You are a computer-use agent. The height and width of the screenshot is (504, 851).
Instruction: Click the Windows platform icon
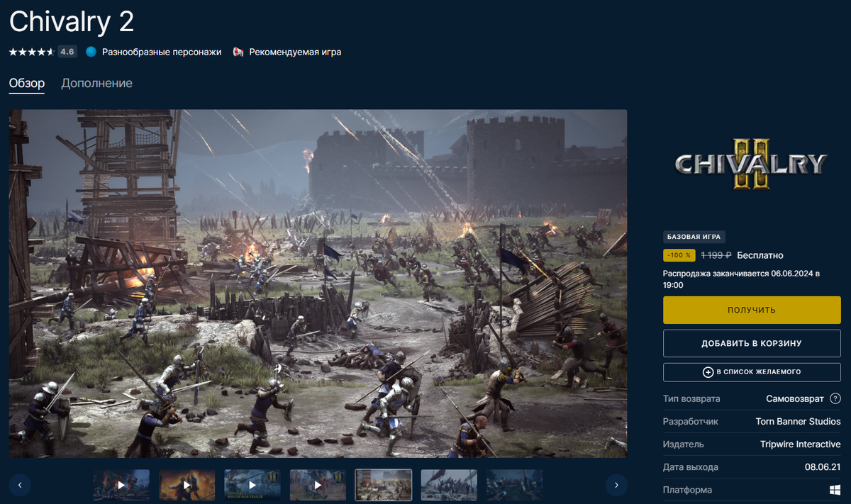pos(835,490)
